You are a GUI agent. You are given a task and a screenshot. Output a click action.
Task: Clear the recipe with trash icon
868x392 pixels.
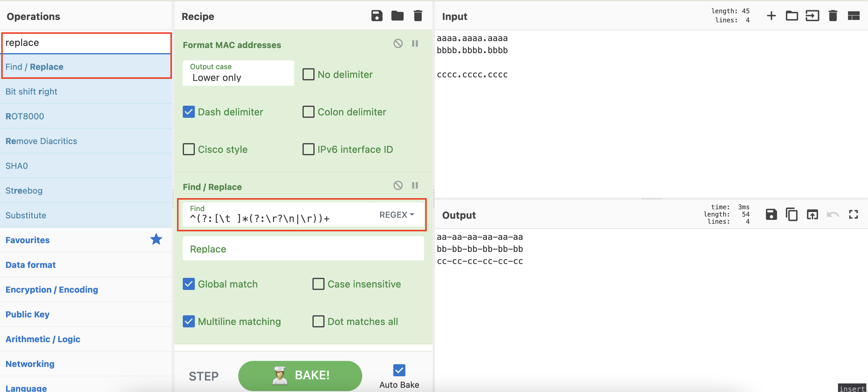pos(417,16)
